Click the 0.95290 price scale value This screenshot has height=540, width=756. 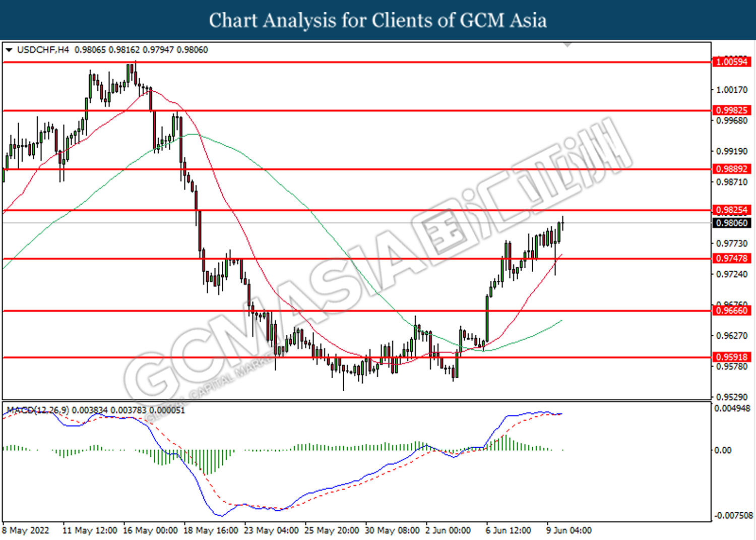732,397
